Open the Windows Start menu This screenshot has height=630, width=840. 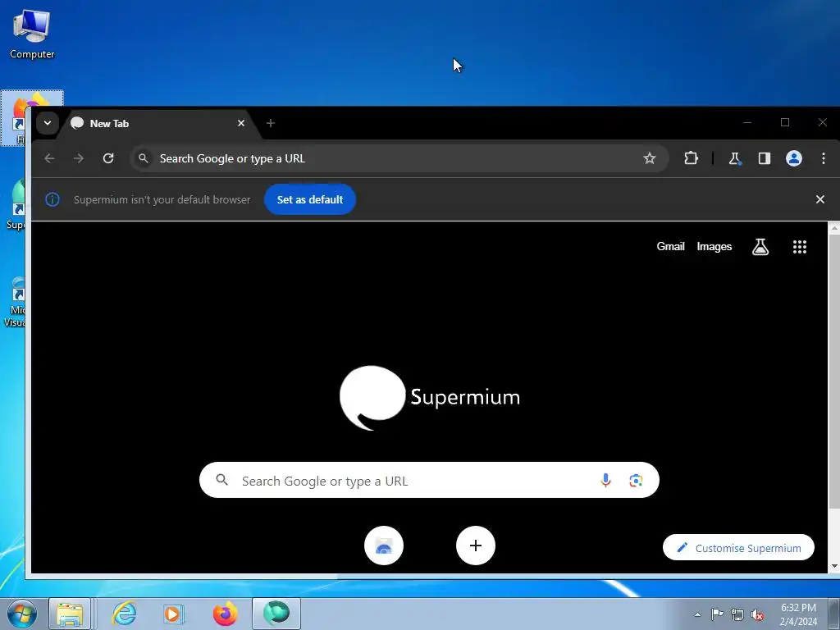pyautogui.click(x=21, y=614)
